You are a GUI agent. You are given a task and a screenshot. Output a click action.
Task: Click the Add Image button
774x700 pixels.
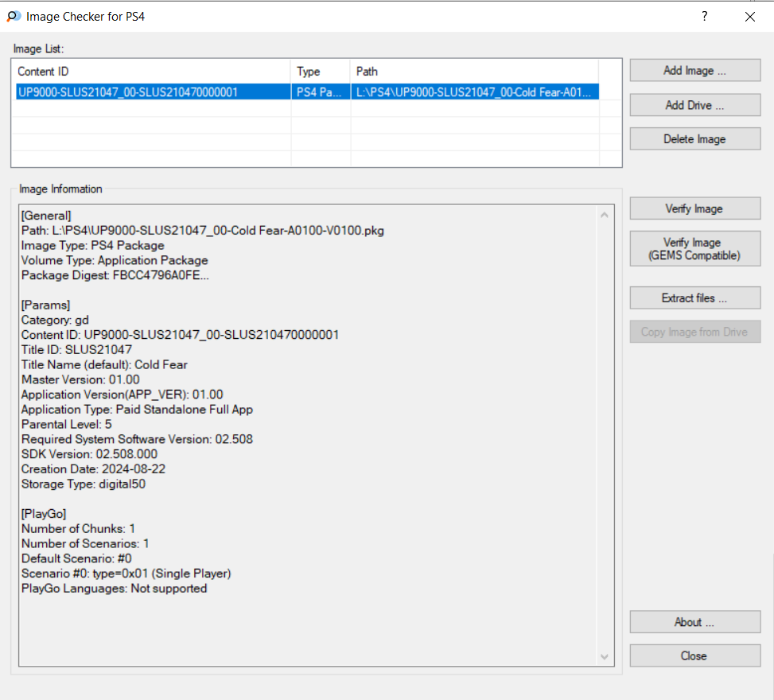click(695, 71)
